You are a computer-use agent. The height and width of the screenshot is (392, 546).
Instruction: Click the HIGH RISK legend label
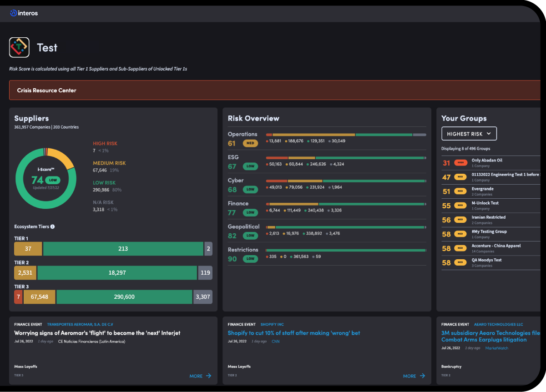coord(105,144)
